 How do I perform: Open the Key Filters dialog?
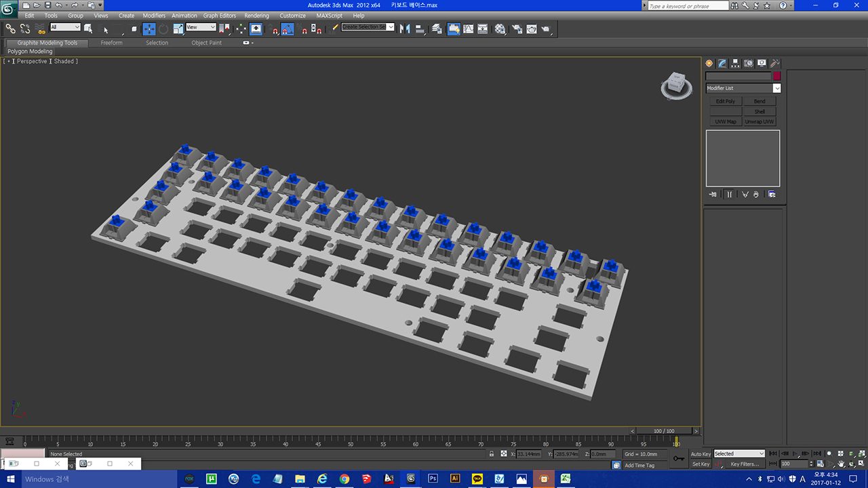pos(744,464)
